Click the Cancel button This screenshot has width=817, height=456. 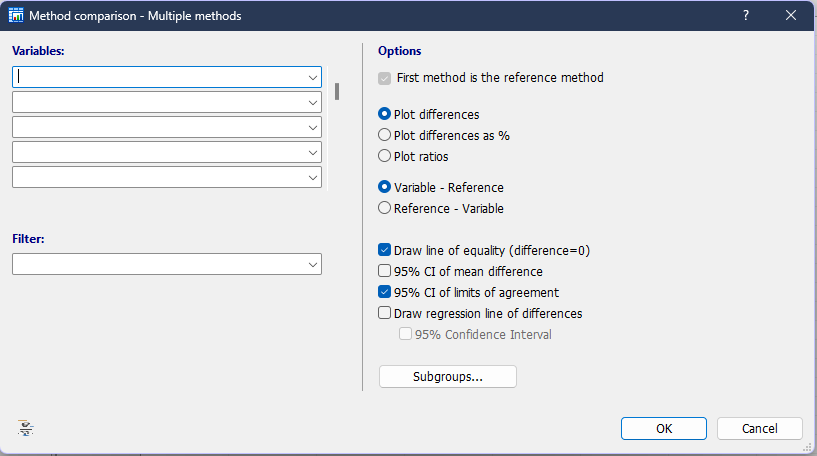click(x=760, y=428)
